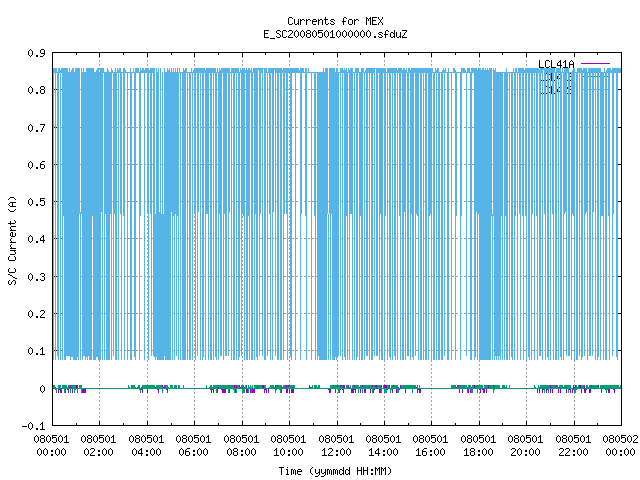Click the "080501 14:00" time tick label
This screenshot has height=480, width=640.
coord(383,446)
